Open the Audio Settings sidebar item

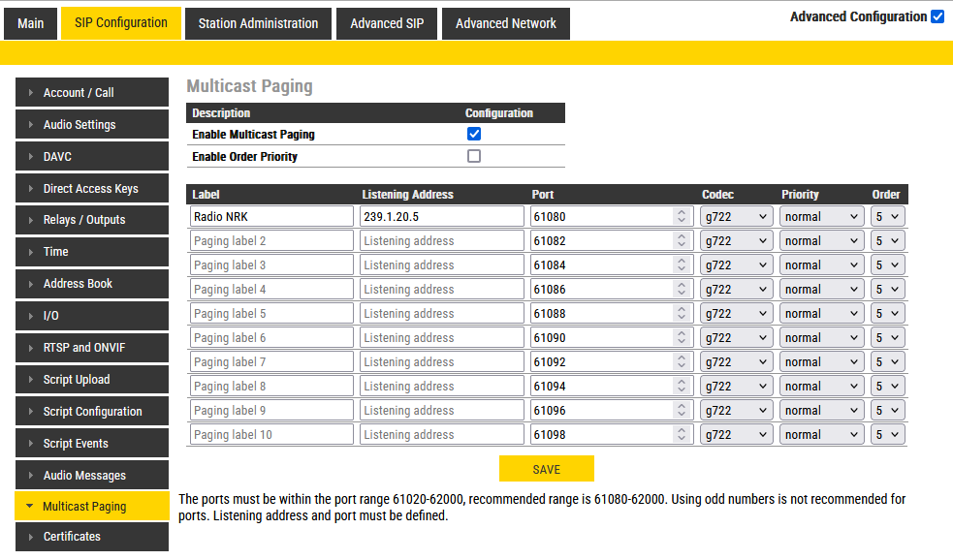(91, 125)
